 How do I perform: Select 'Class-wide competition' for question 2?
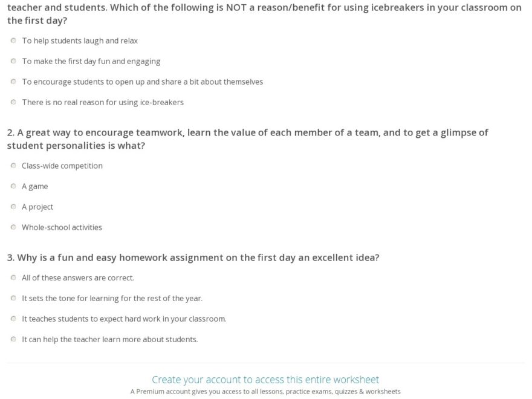pyautogui.click(x=13, y=165)
